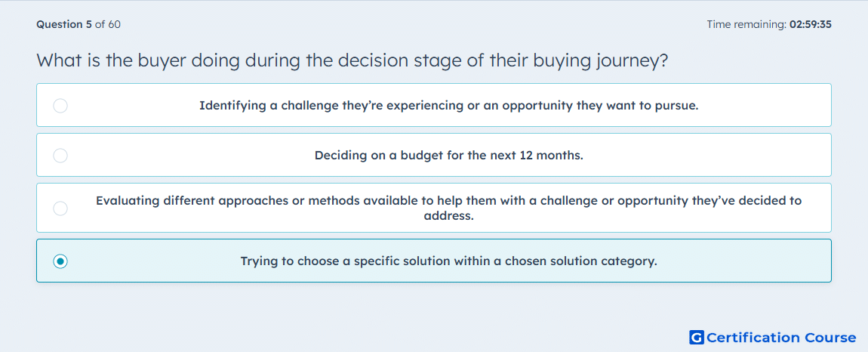Click the word address in the third option
This screenshot has width=868, height=352.
(449, 215)
